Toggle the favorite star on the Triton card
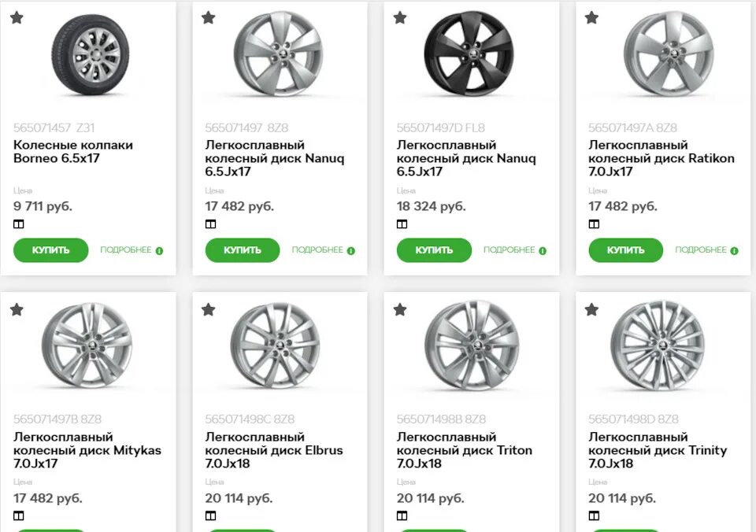Screen dimensions: 756x532 400,309
